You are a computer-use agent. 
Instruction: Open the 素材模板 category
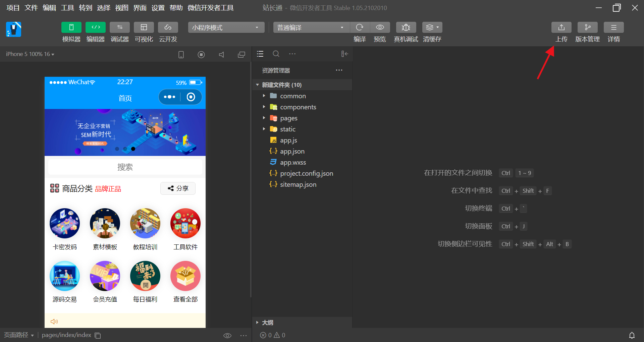coord(105,229)
